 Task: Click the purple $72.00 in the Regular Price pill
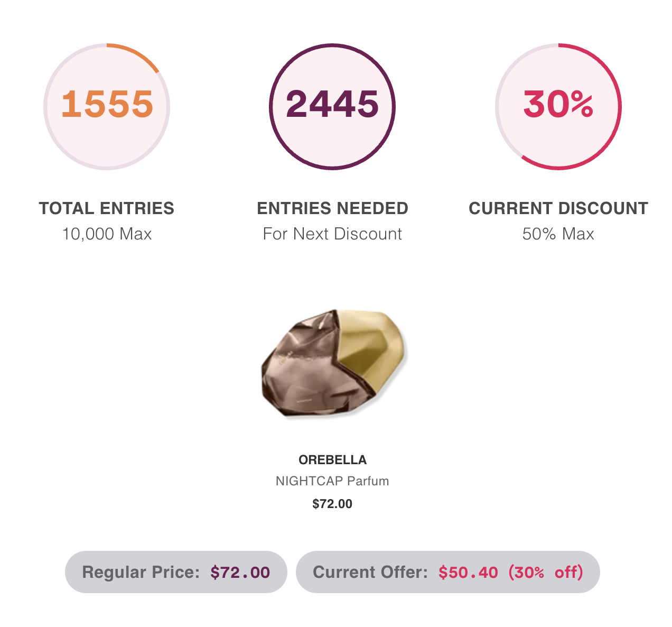(x=240, y=572)
